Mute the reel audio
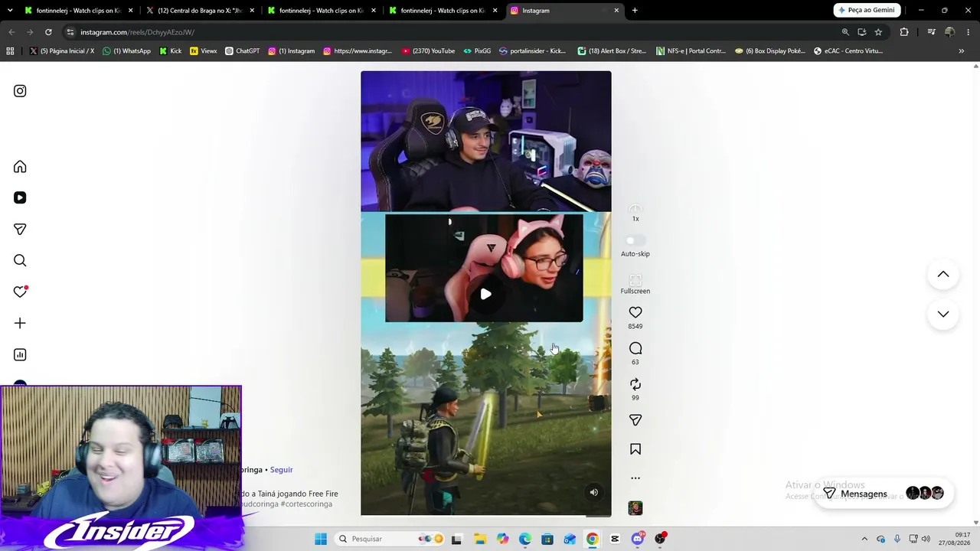Viewport: 980px width, 551px height. 593,493
